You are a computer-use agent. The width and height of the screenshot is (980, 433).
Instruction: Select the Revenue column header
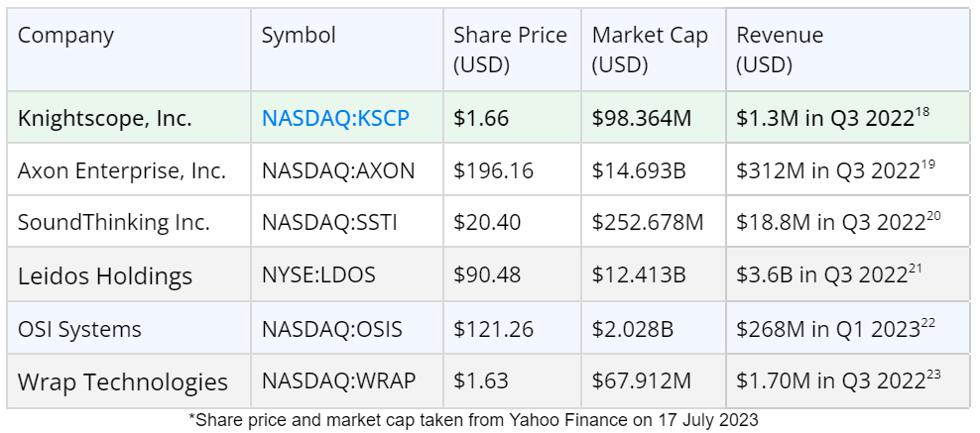[780, 50]
